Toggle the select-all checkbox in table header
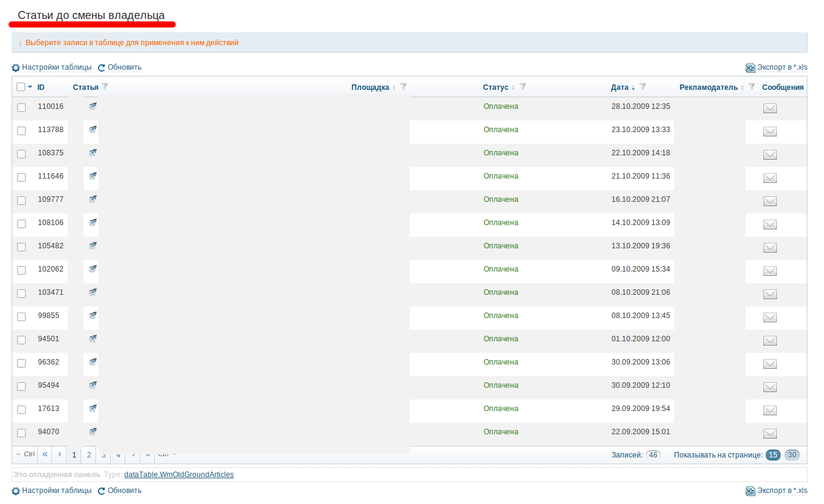This screenshot has height=504, width=824. click(21, 87)
